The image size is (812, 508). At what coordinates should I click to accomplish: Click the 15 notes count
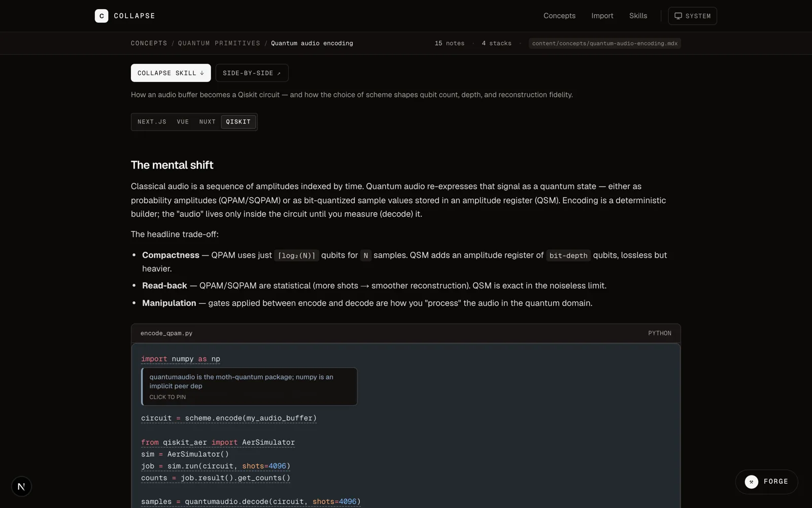coord(449,43)
